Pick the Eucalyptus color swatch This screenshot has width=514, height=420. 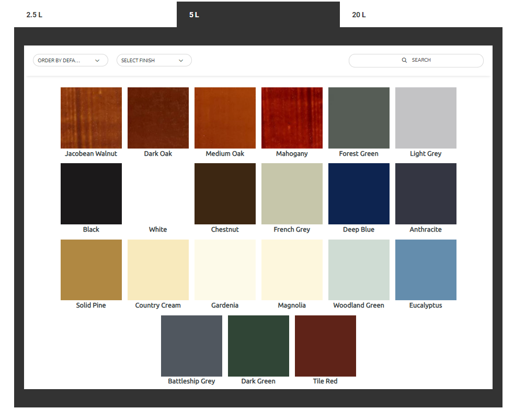point(426,269)
